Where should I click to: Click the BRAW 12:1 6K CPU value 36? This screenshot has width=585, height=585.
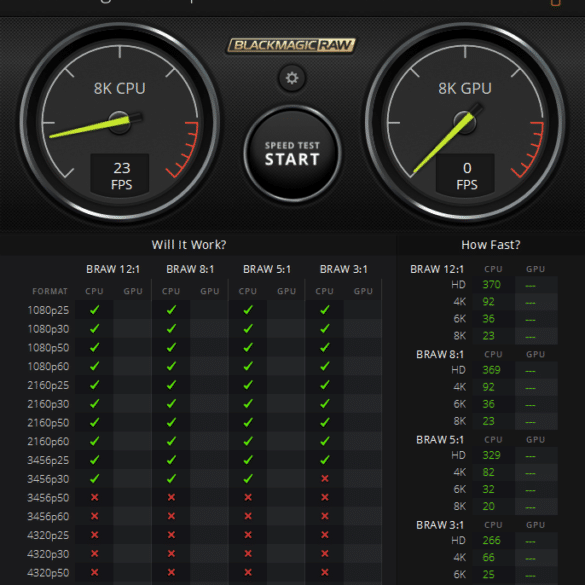488,319
